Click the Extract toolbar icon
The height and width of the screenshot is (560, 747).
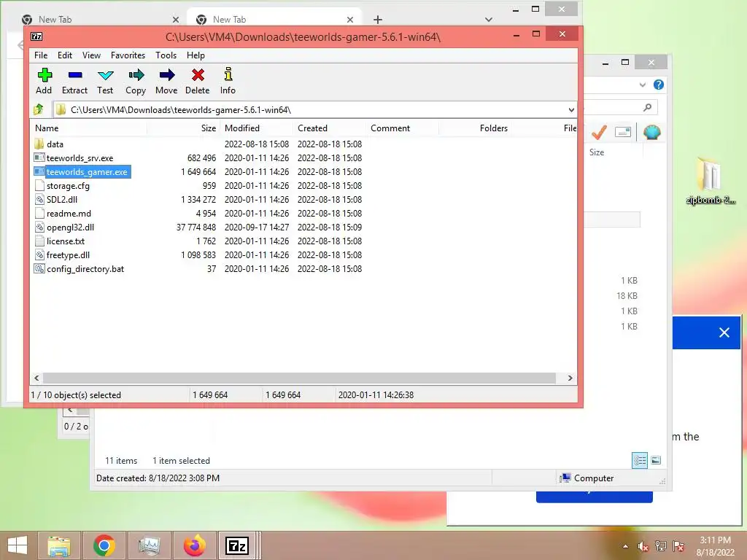click(75, 75)
